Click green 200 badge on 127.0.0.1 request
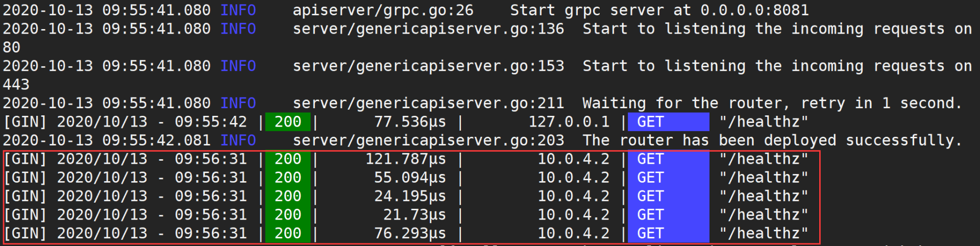 click(288, 122)
